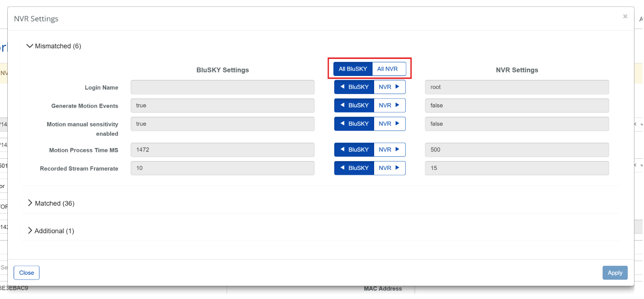Click the Apply button
644x299 pixels.
click(615, 273)
